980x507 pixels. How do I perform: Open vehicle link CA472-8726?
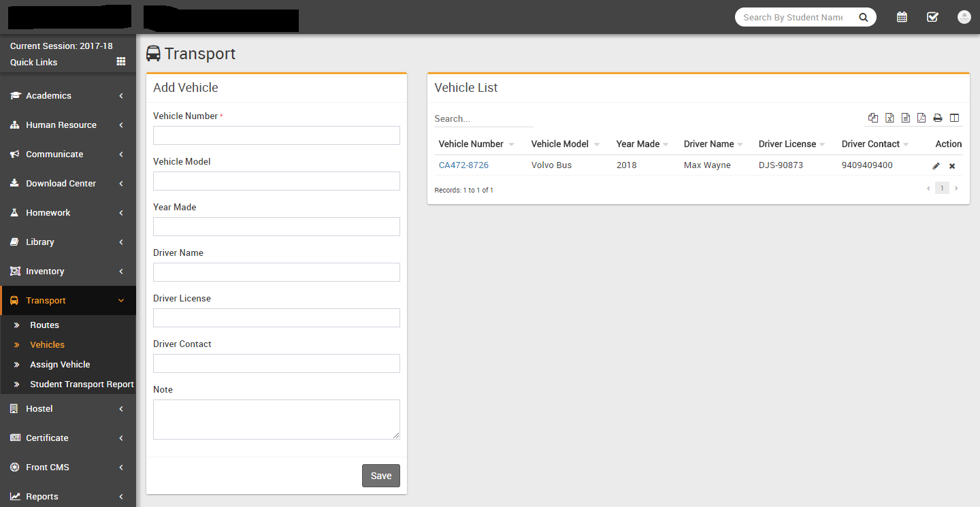click(463, 165)
